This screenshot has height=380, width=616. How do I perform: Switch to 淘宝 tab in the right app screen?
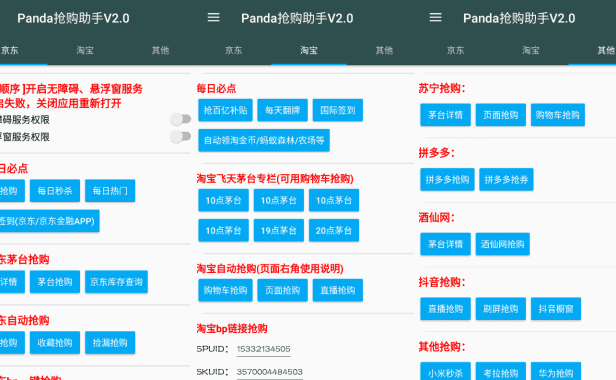coord(531,50)
